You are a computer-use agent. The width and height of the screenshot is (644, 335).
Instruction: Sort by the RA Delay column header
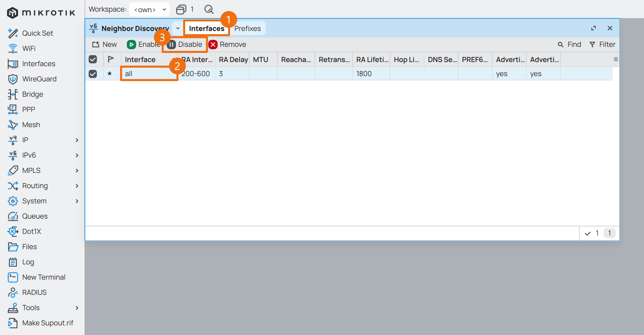coord(233,60)
